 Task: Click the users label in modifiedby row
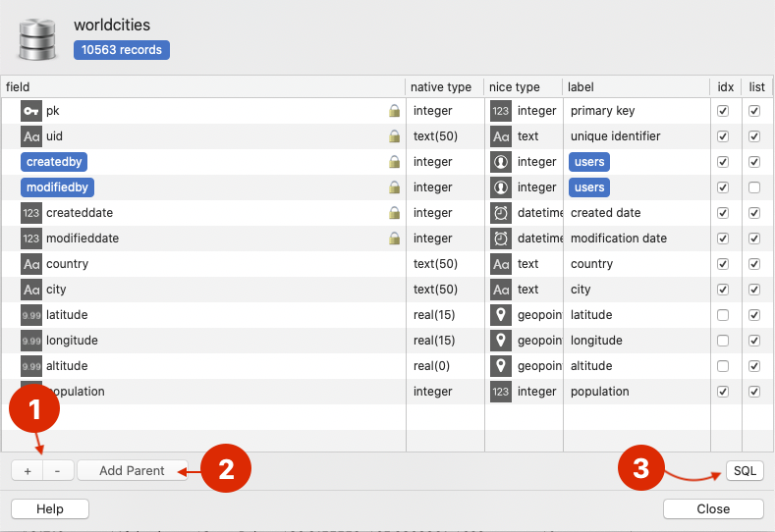(x=589, y=187)
